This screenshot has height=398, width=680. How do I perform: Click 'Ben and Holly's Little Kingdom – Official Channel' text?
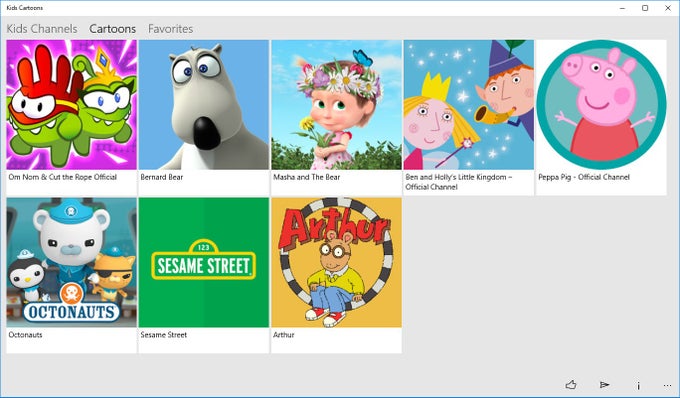[459, 182]
